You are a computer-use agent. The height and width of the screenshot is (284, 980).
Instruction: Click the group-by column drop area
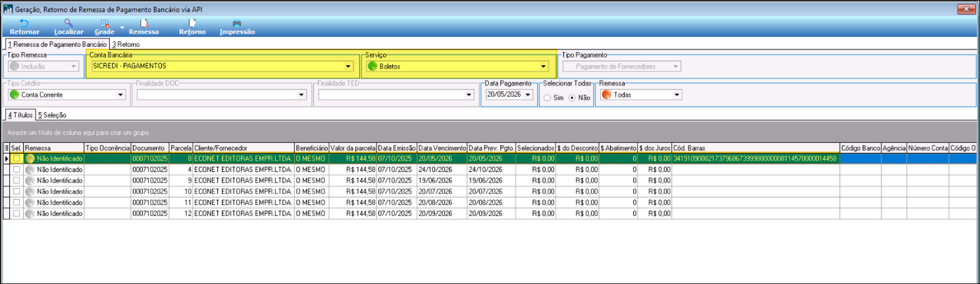pyautogui.click(x=490, y=132)
